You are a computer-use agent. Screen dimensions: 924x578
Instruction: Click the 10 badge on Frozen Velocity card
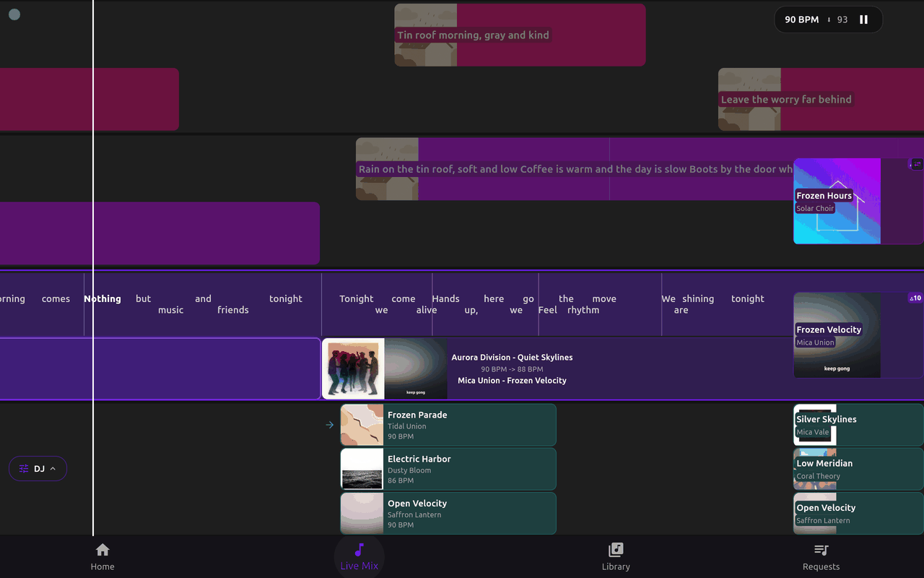pyautogui.click(x=915, y=298)
